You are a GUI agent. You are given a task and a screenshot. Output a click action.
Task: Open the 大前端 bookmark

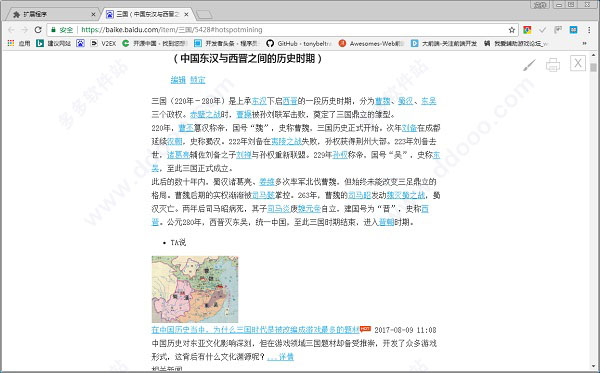click(444, 43)
